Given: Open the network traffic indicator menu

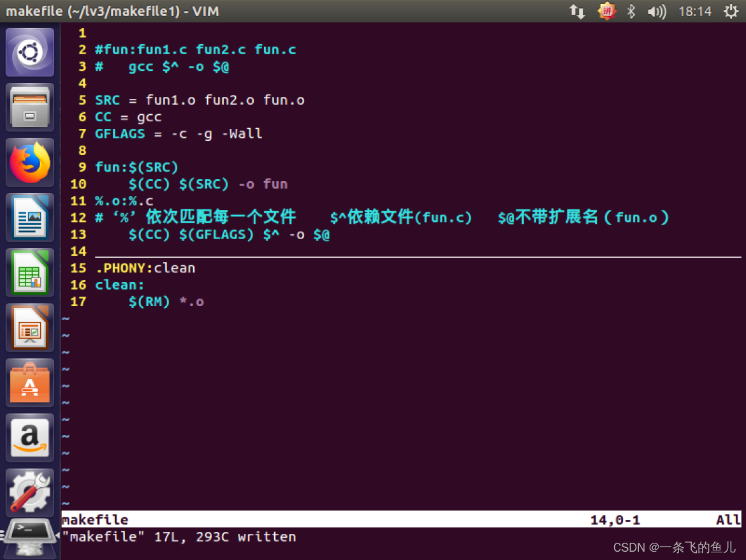Looking at the screenshot, I should pos(577,11).
